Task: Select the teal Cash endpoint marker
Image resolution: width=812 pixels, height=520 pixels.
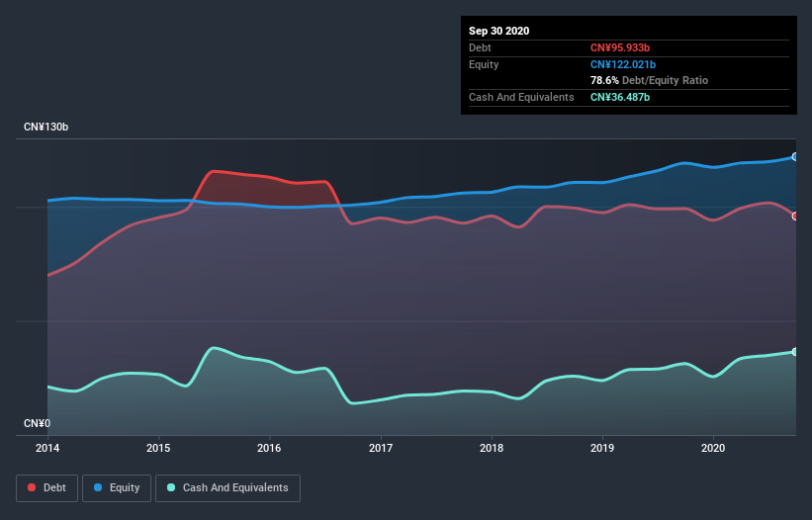Action: [795, 352]
